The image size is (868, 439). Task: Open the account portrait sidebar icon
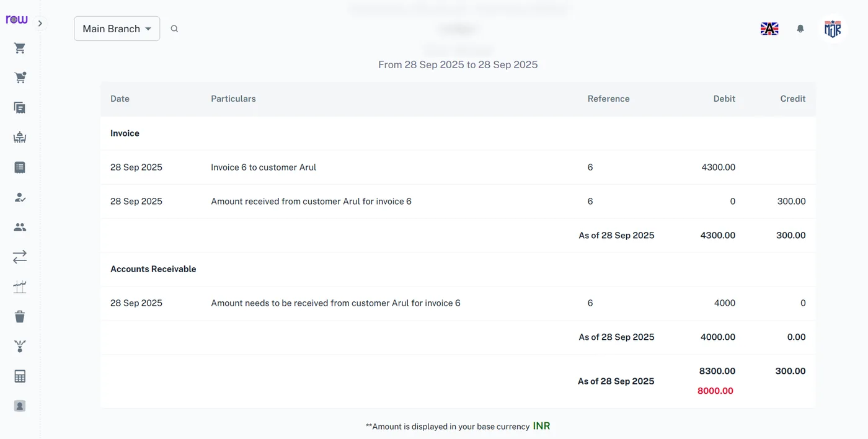coord(20,406)
